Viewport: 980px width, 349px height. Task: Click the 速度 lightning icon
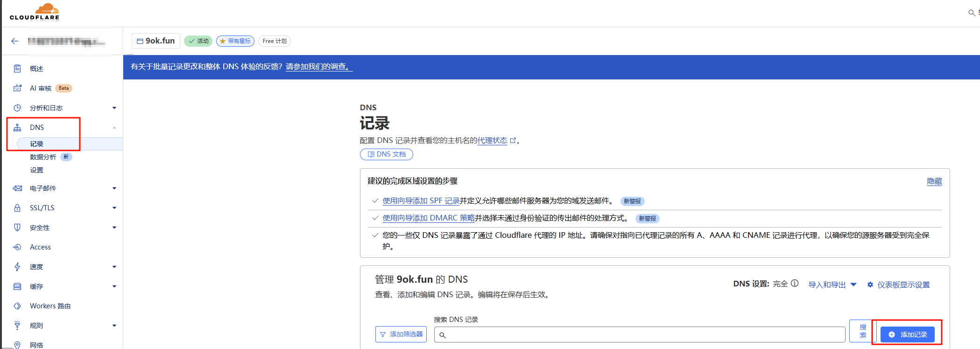click(17, 267)
